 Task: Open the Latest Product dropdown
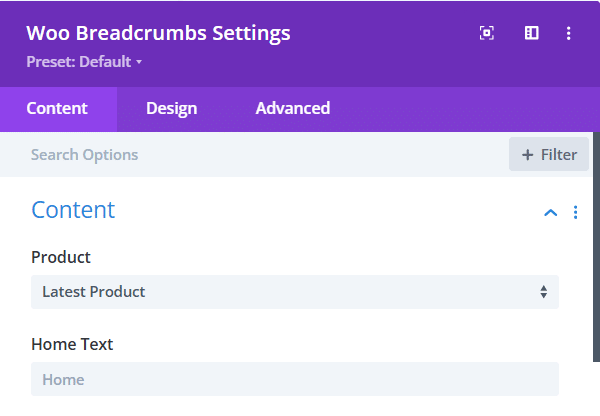295,292
